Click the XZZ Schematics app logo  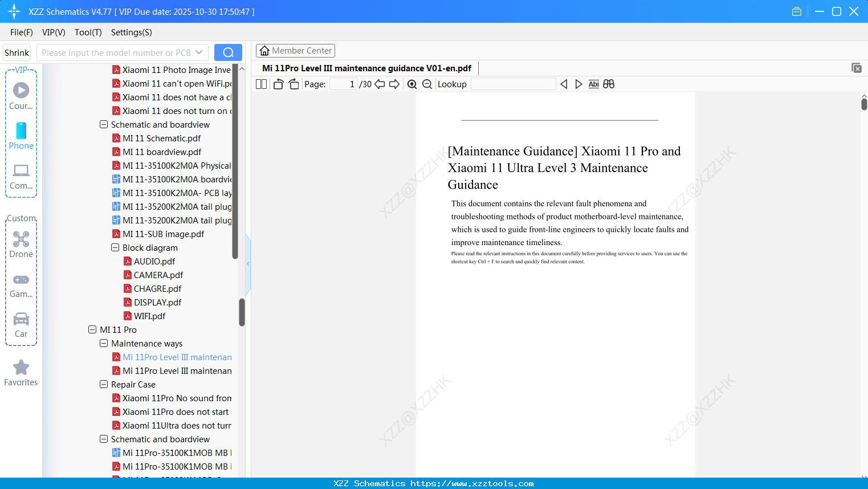click(x=14, y=11)
